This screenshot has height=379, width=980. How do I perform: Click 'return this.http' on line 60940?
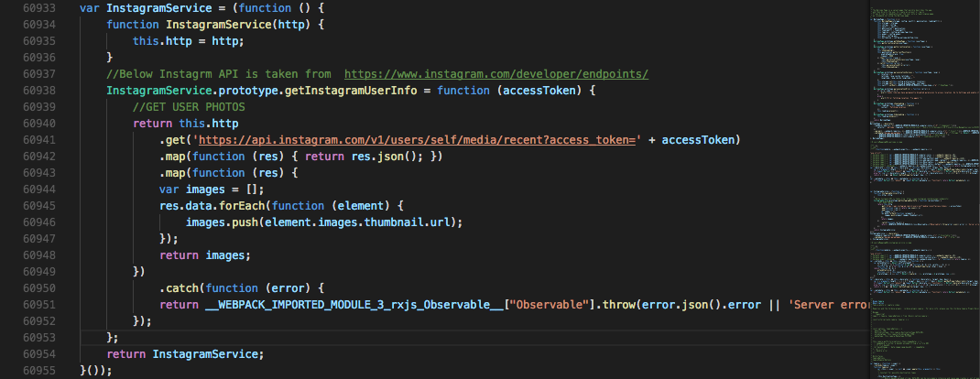186,124
